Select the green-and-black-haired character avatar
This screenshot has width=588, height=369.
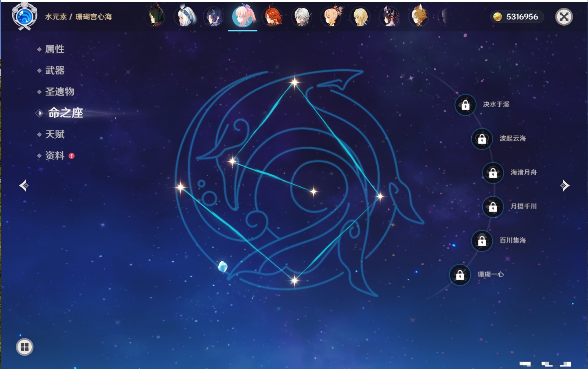pyautogui.click(x=156, y=17)
